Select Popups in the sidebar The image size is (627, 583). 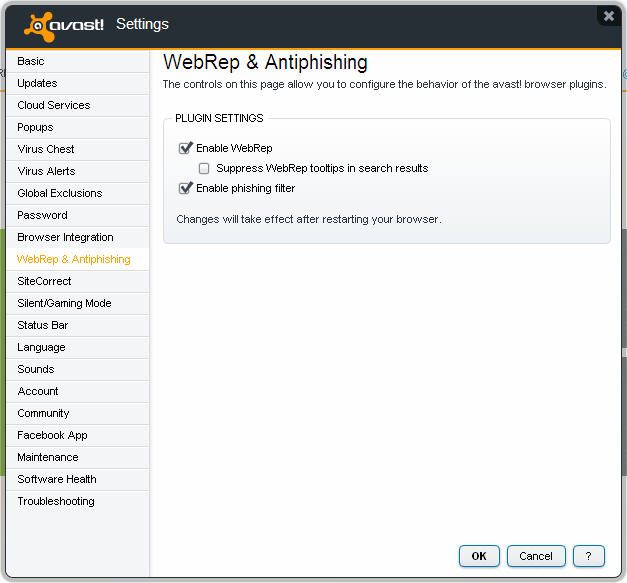tap(78, 127)
